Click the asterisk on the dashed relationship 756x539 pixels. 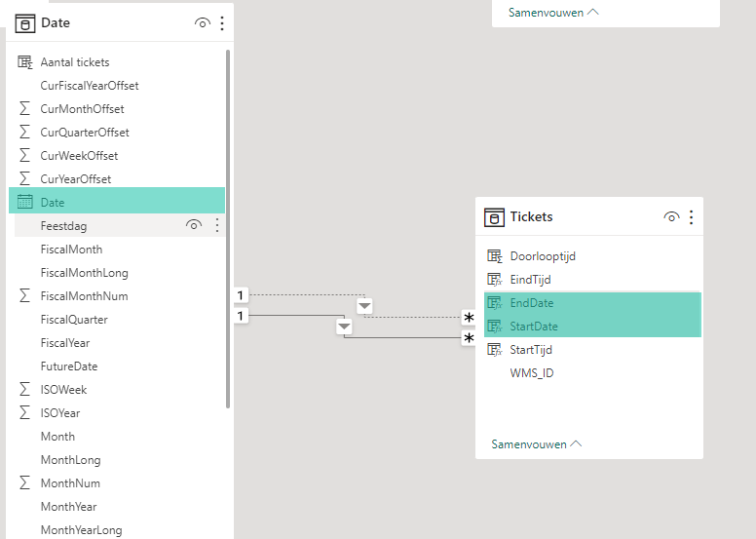(469, 318)
